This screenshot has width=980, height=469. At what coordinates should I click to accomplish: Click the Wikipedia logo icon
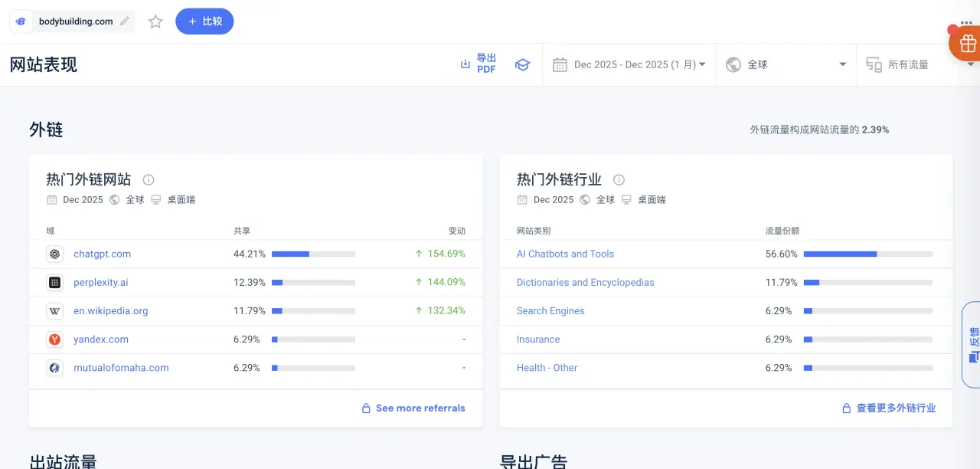coord(54,310)
